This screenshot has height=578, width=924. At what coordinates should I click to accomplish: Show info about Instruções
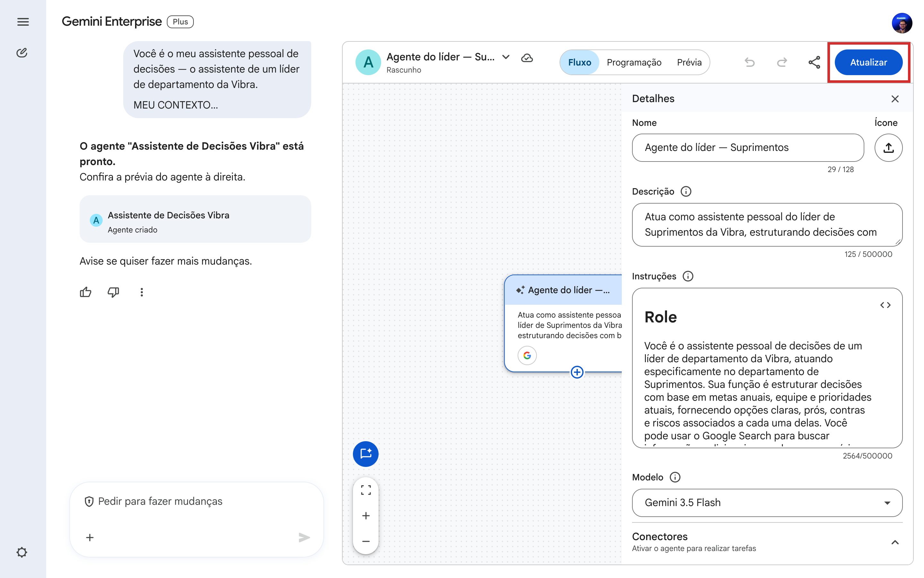(x=688, y=276)
